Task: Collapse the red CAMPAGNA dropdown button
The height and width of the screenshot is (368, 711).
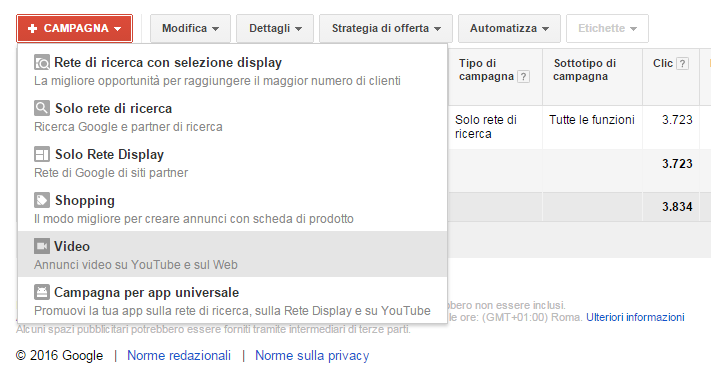Action: (x=74, y=29)
